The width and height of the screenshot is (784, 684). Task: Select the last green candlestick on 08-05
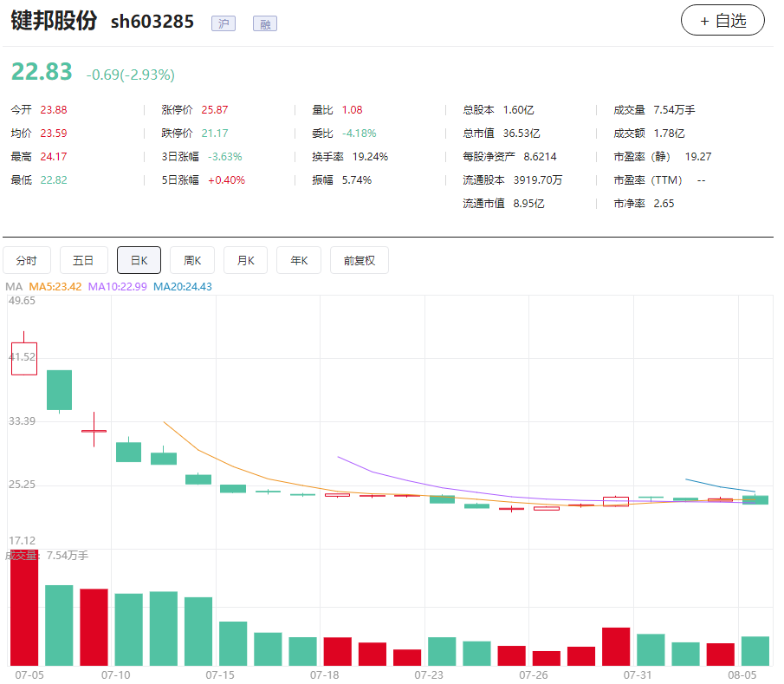tap(755, 500)
